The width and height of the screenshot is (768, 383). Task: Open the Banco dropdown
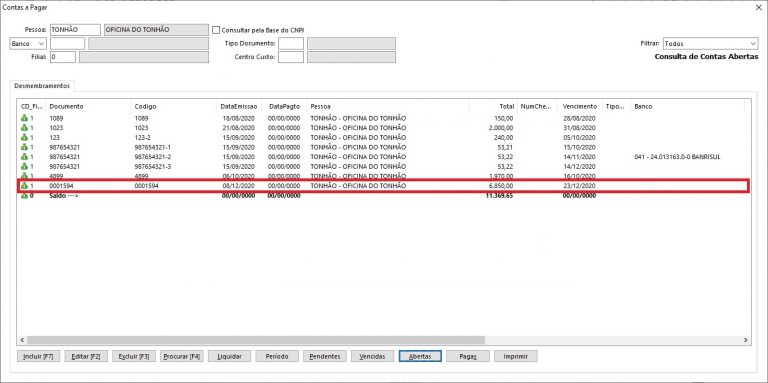(28, 44)
